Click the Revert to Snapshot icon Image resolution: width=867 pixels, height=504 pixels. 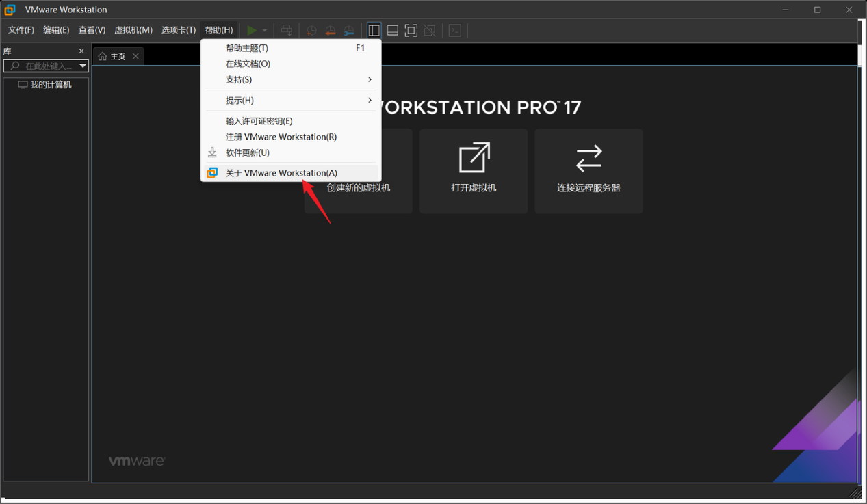pos(330,30)
